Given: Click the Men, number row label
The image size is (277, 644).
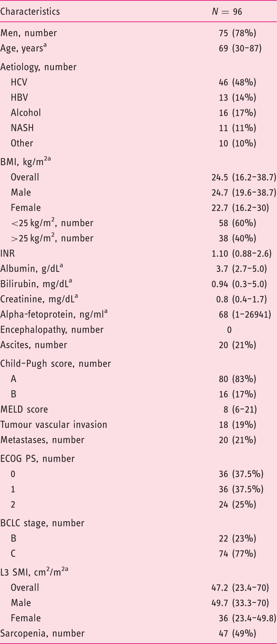Looking at the screenshot, I should (29, 33).
